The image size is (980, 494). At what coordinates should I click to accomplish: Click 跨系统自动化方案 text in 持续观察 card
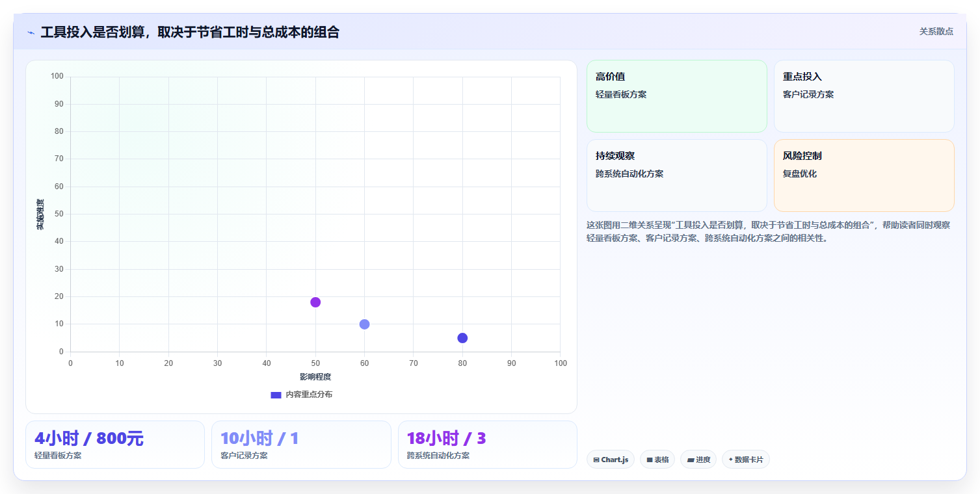[x=629, y=174]
